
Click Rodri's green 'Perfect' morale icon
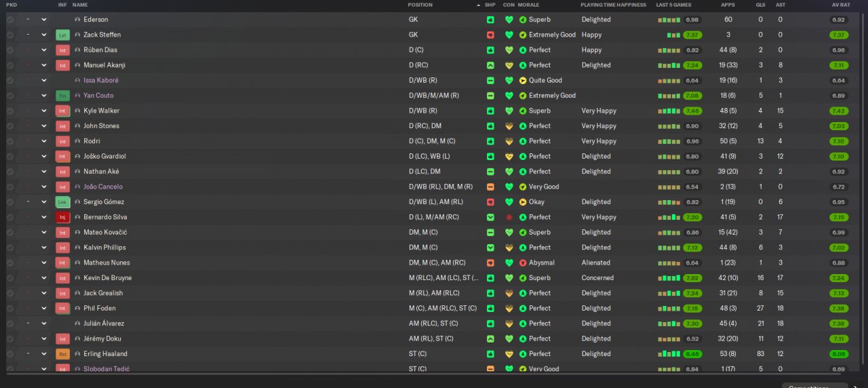click(523, 141)
